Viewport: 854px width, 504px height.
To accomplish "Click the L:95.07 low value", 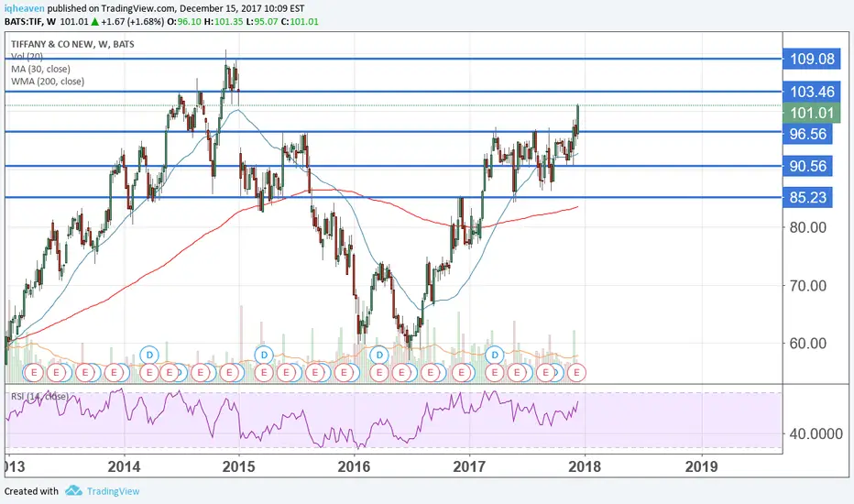I will [262, 22].
